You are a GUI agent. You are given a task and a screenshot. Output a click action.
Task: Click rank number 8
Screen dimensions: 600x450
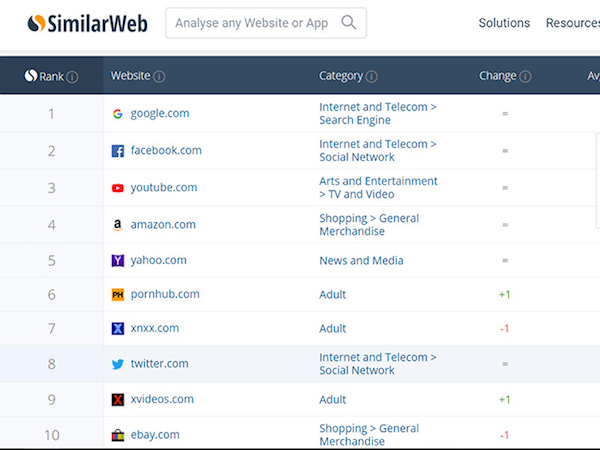click(51, 364)
